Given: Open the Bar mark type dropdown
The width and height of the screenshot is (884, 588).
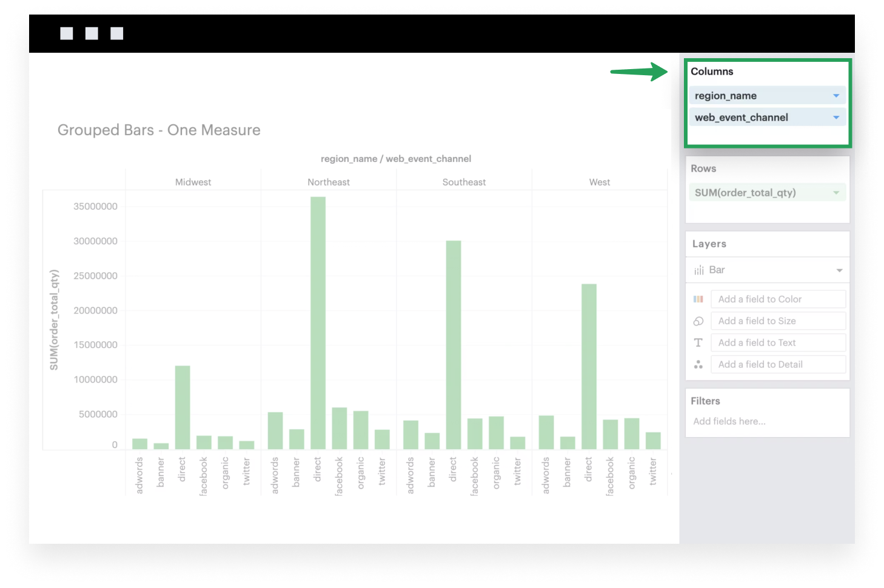Looking at the screenshot, I should pyautogui.click(x=839, y=270).
